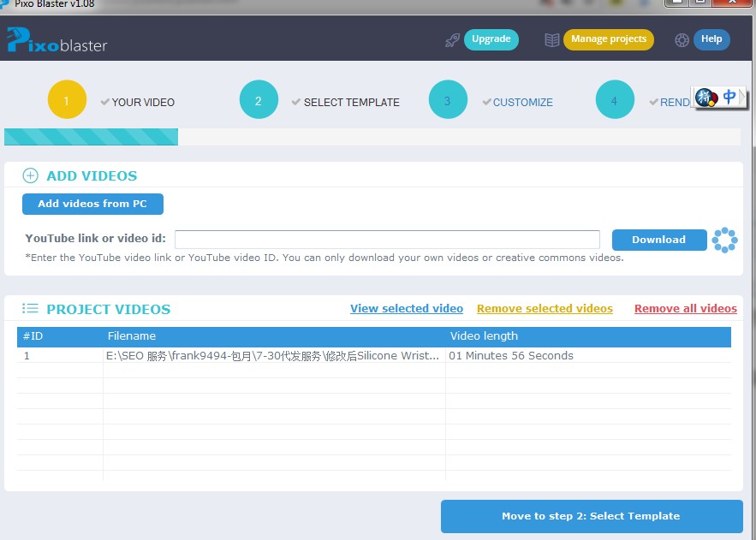Click the YouTube link or video id label
The width and height of the screenshot is (756, 540).
pos(96,239)
